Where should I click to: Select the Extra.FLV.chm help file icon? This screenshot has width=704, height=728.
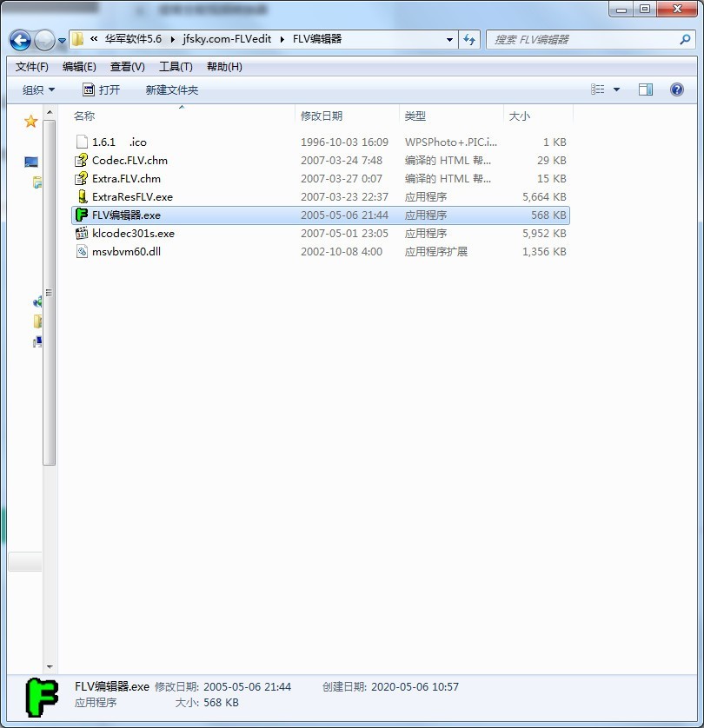pyautogui.click(x=82, y=178)
